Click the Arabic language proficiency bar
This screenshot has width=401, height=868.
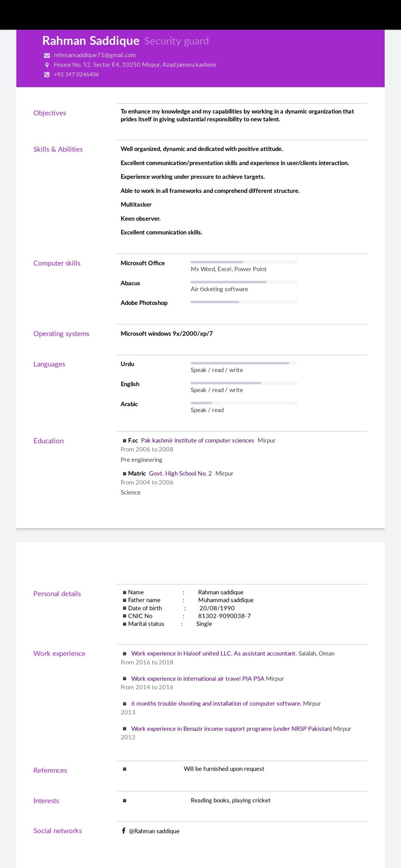[244, 403]
